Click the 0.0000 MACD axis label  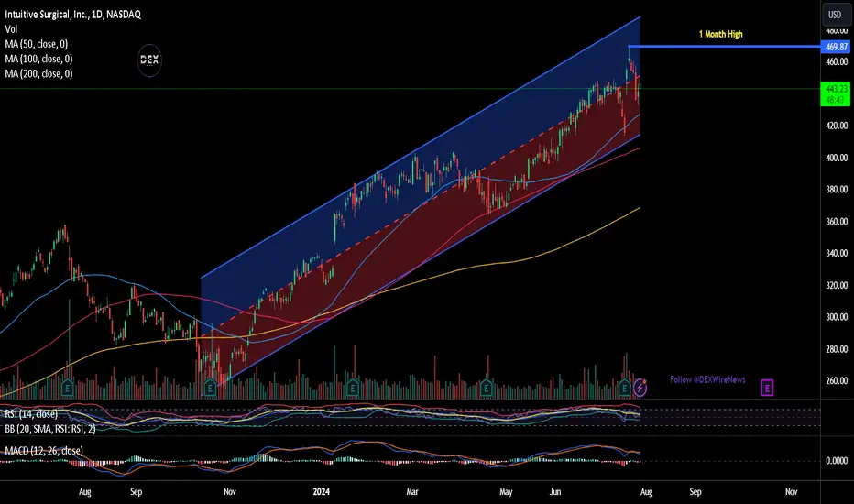click(837, 461)
